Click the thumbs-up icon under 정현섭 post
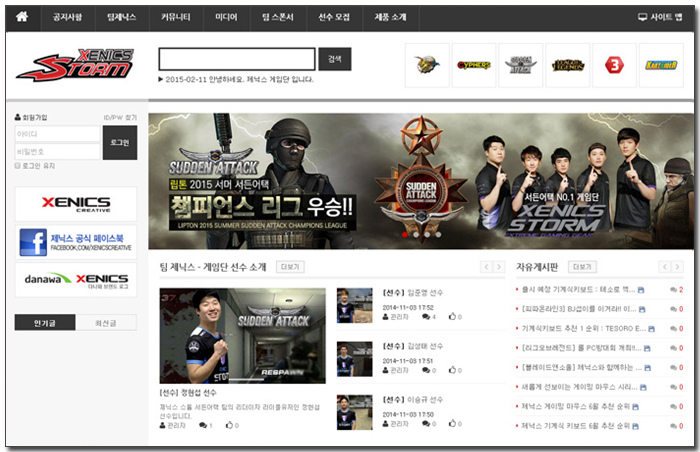 pyautogui.click(x=229, y=425)
